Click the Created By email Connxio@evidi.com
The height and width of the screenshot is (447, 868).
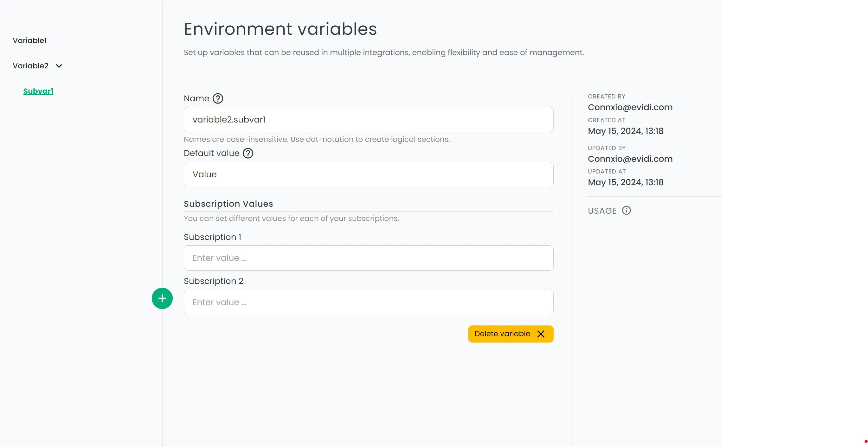630,107
